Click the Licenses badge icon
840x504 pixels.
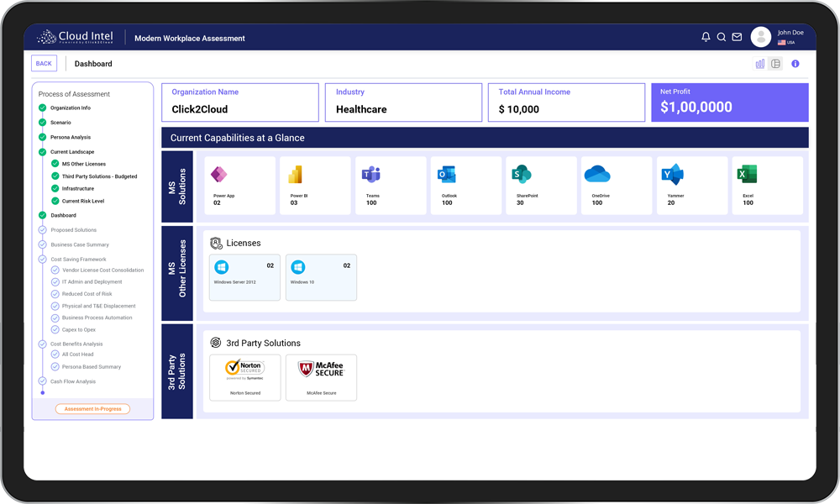(216, 243)
